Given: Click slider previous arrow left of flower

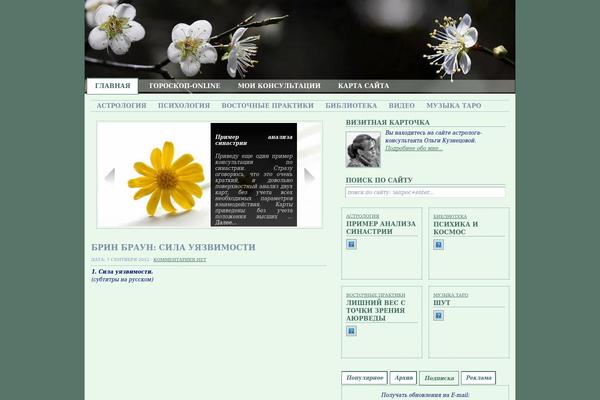Looking at the screenshot, I should [x=110, y=175].
